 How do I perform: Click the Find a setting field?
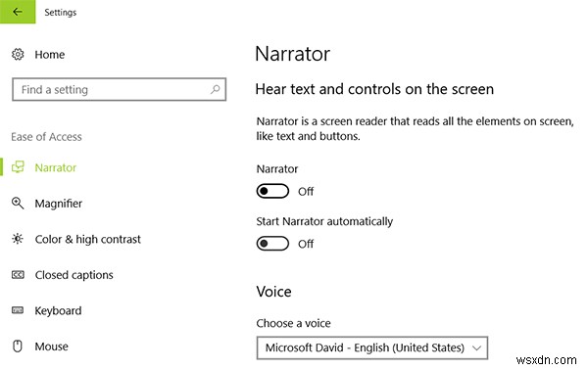tap(119, 89)
